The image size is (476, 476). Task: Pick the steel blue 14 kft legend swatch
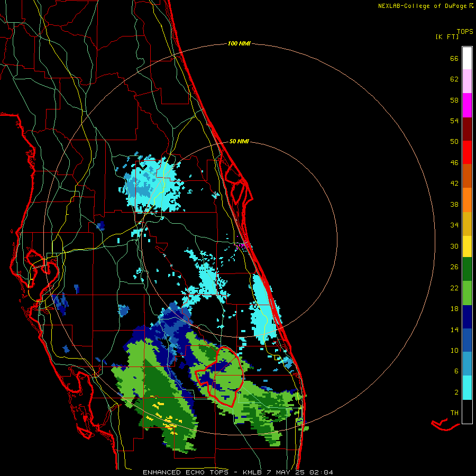coord(467,364)
